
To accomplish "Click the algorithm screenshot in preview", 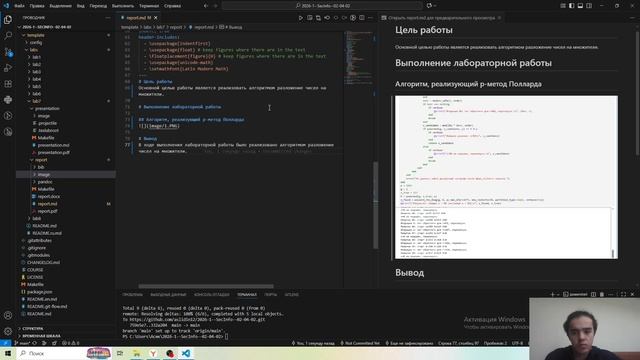I will [506, 177].
